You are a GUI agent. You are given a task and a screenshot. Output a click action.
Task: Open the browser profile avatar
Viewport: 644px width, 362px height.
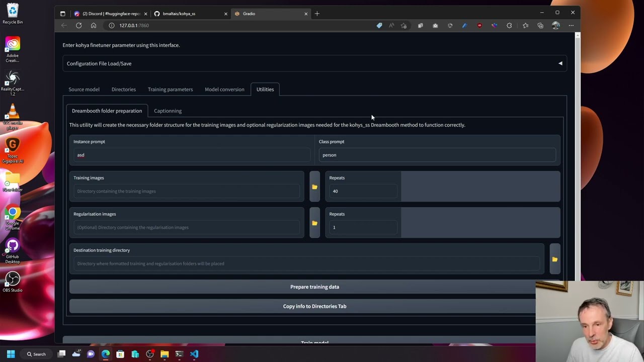[x=556, y=25]
